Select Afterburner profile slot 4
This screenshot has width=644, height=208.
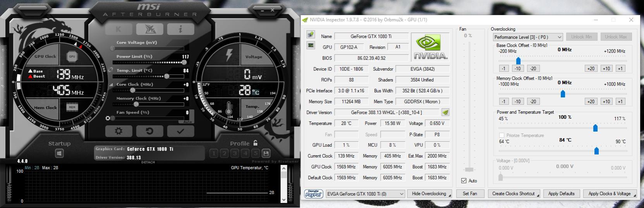tap(245, 153)
